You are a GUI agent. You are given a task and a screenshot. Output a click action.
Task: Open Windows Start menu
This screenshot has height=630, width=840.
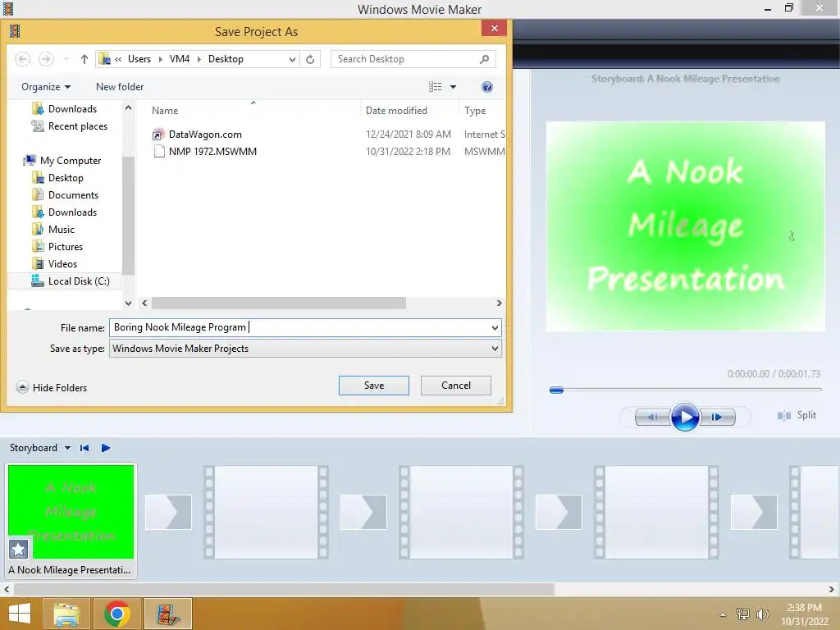click(x=20, y=614)
